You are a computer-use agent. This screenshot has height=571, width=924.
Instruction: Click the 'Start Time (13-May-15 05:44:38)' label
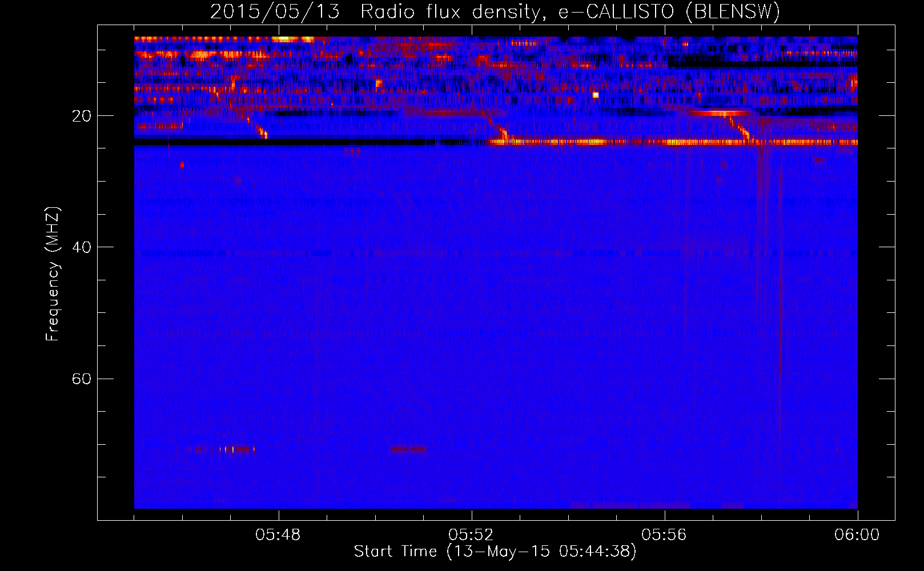(x=495, y=552)
